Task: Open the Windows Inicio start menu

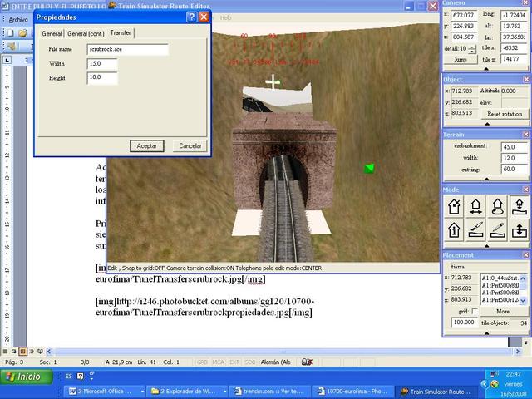Action: point(24,377)
